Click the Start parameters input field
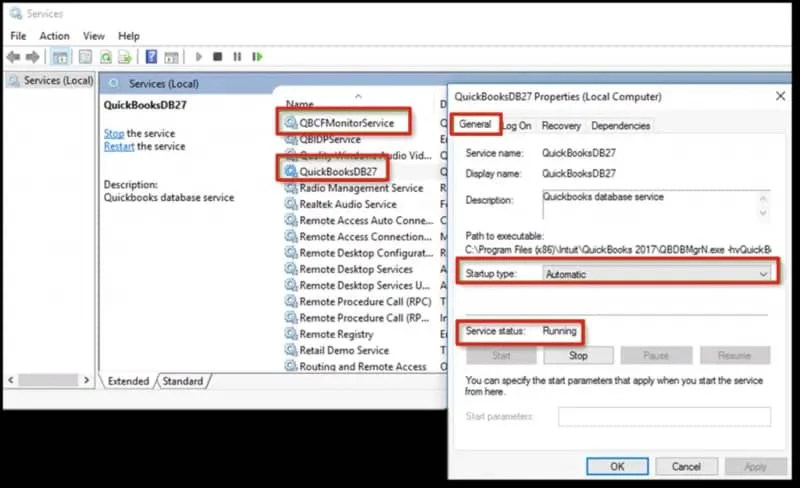 coord(664,417)
